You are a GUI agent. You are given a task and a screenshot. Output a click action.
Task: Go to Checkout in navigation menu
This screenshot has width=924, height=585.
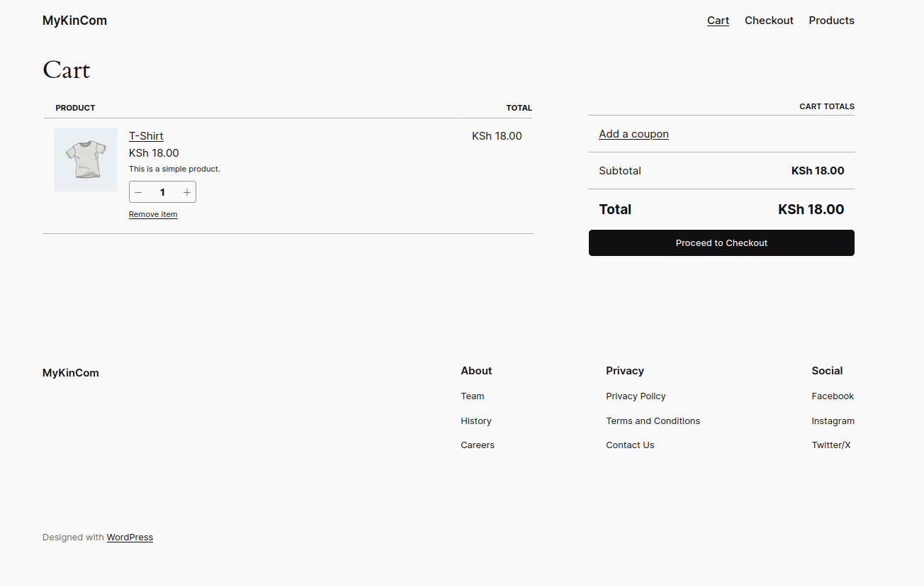[x=769, y=21]
